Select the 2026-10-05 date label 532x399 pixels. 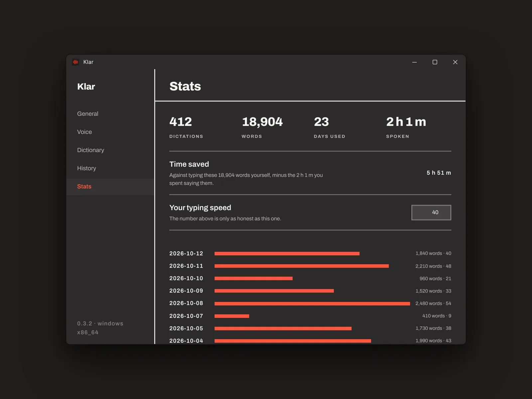click(x=186, y=329)
